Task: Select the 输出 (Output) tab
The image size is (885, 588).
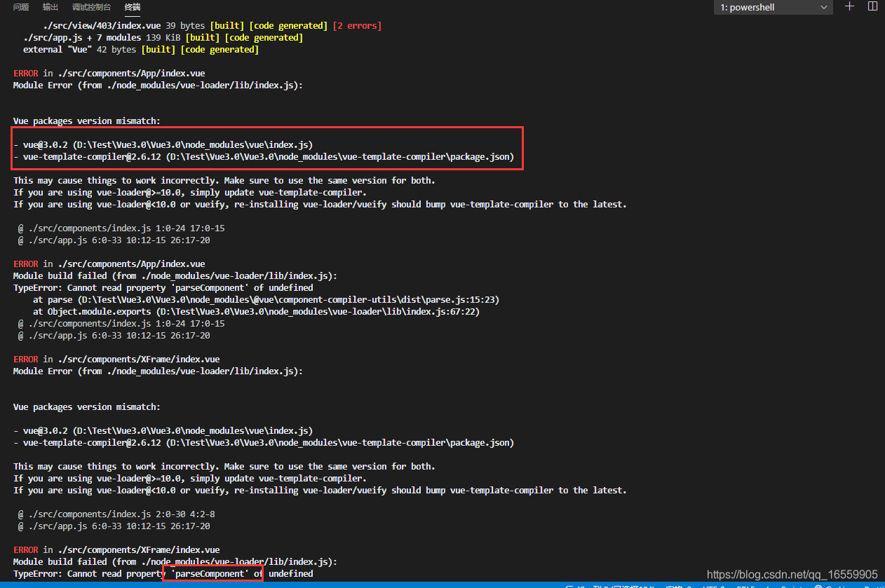Action: 49,8
